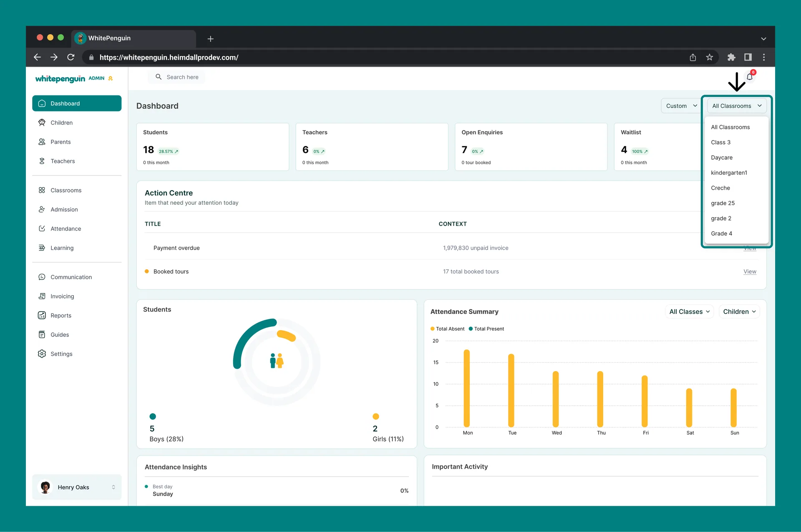Image resolution: width=801 pixels, height=532 pixels.
Task: Click the "17 total booked tours" text
Action: click(471, 271)
